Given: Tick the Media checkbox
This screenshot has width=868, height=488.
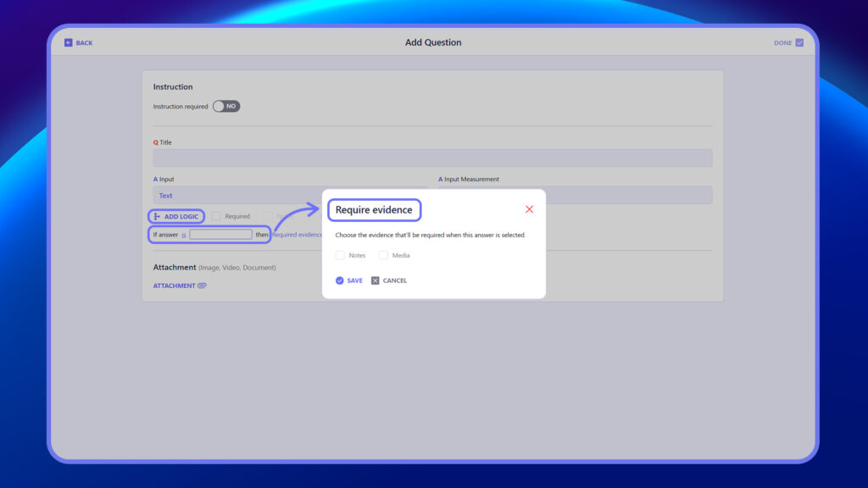Looking at the screenshot, I should [x=383, y=255].
